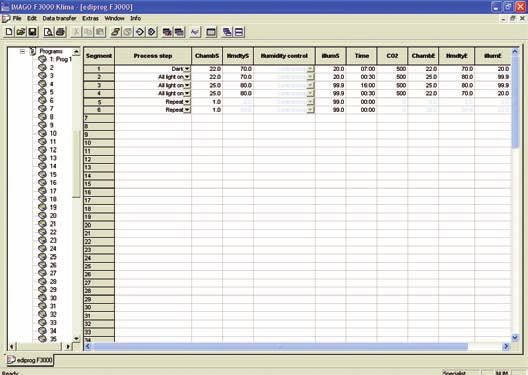
Task: Open process step dropdown for segment 1
Action: (187, 69)
